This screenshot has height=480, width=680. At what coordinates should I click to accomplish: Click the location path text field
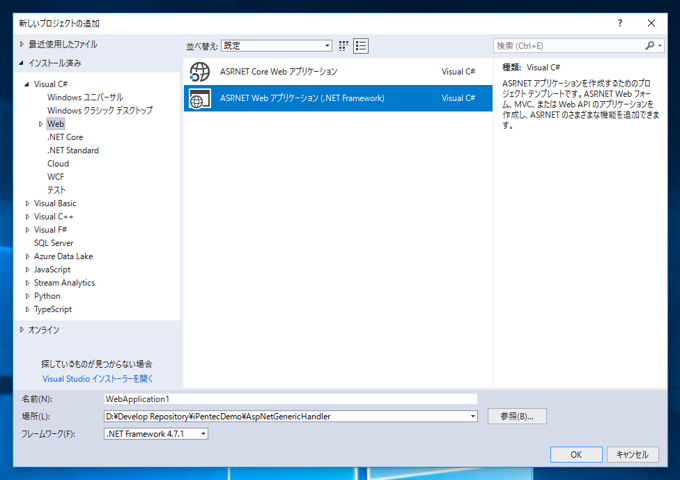(x=286, y=416)
